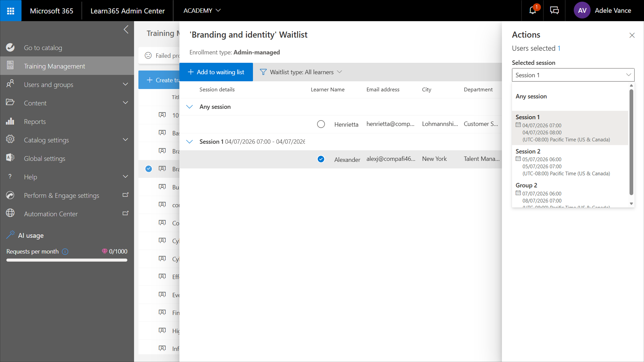Click the email alexj@compafi46...

pyautogui.click(x=391, y=159)
